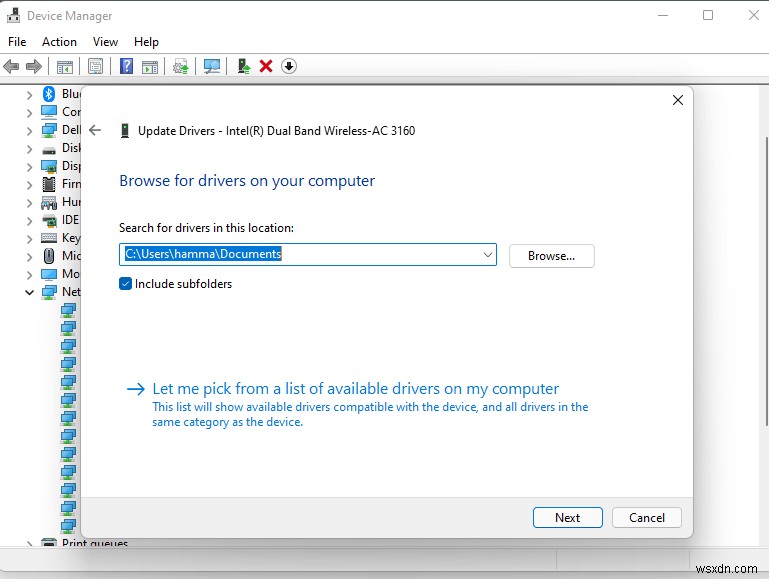Minimize the Device Manager window
The height and width of the screenshot is (579, 769).
[x=663, y=16]
